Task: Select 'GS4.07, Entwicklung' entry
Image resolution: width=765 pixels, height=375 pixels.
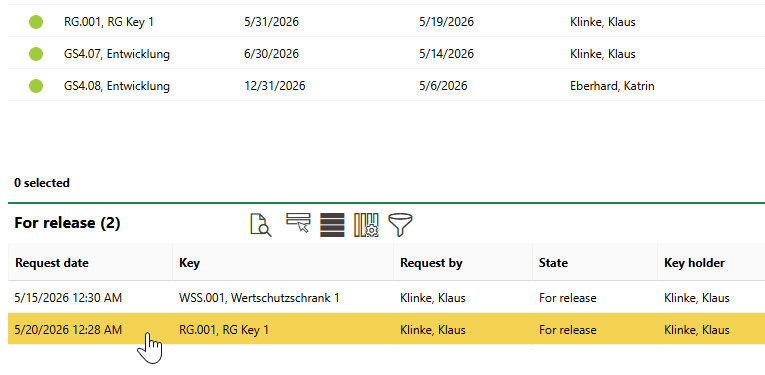Action: 117,54
